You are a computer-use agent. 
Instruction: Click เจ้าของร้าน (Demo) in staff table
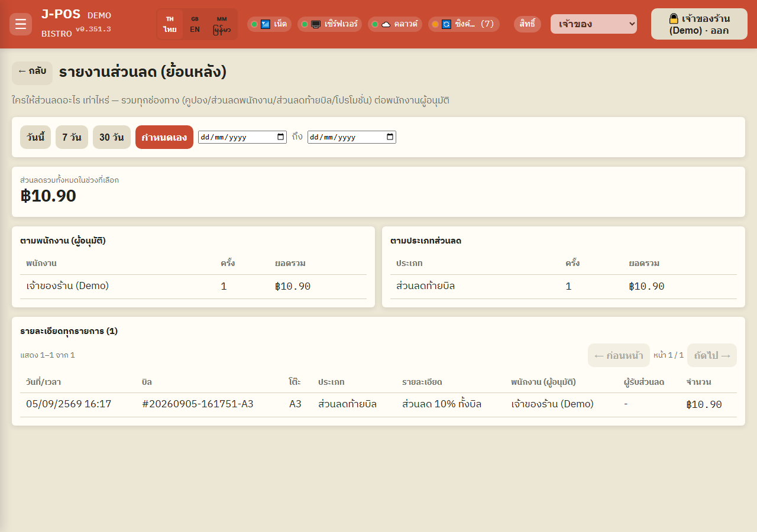pyautogui.click(x=67, y=286)
